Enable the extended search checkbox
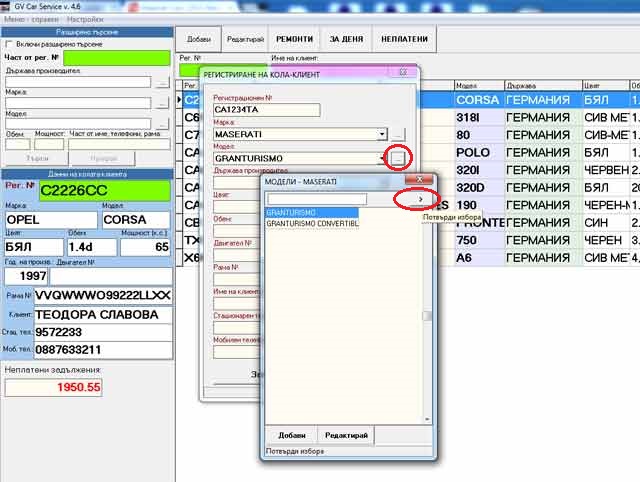This screenshot has height=482, width=640. click(9, 44)
